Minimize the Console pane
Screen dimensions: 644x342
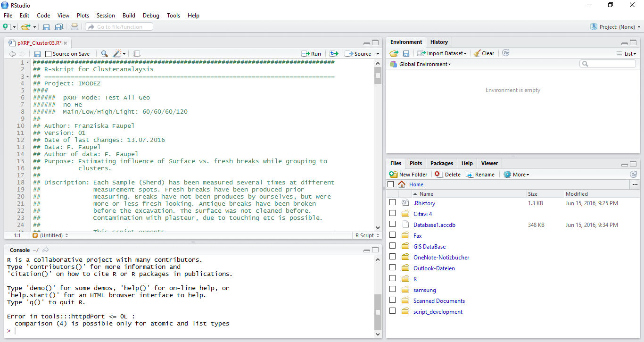click(367, 250)
